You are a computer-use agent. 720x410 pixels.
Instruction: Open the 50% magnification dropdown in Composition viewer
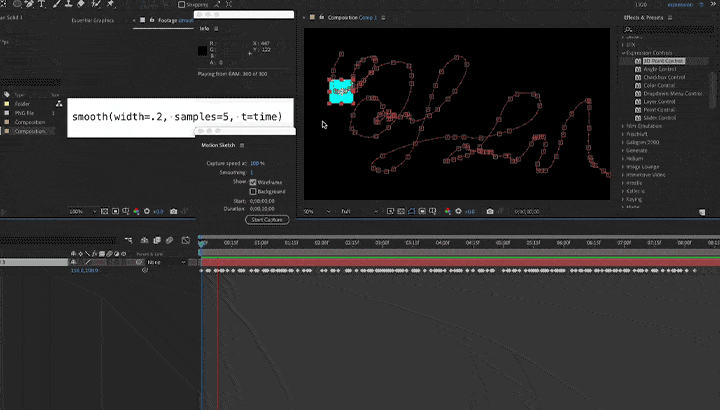pyautogui.click(x=316, y=212)
